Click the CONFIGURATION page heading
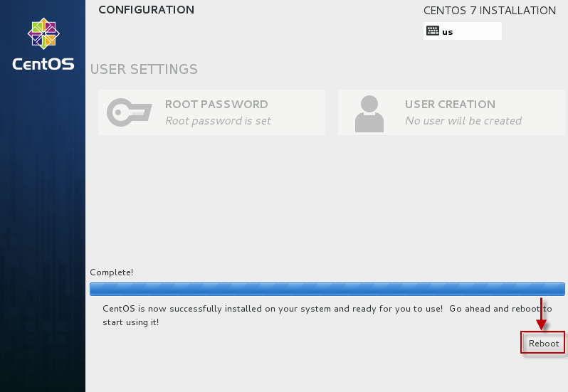Screen dimensions: 568x392 146,10
